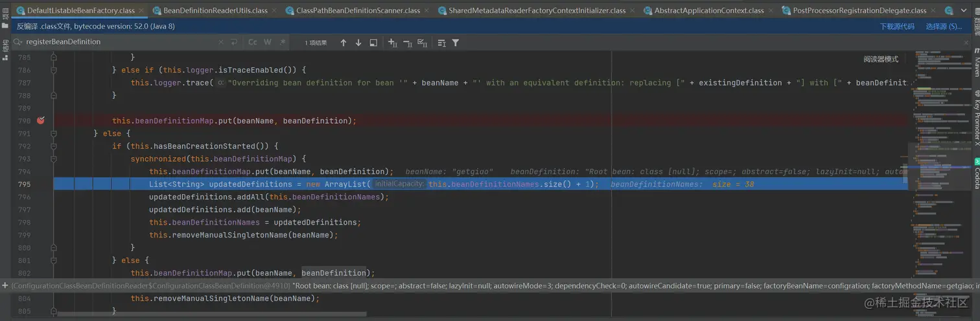Viewport: 980px width, 321px height.
Task: Click the 下载源代码 download sources link
Action: pyautogui.click(x=897, y=27)
